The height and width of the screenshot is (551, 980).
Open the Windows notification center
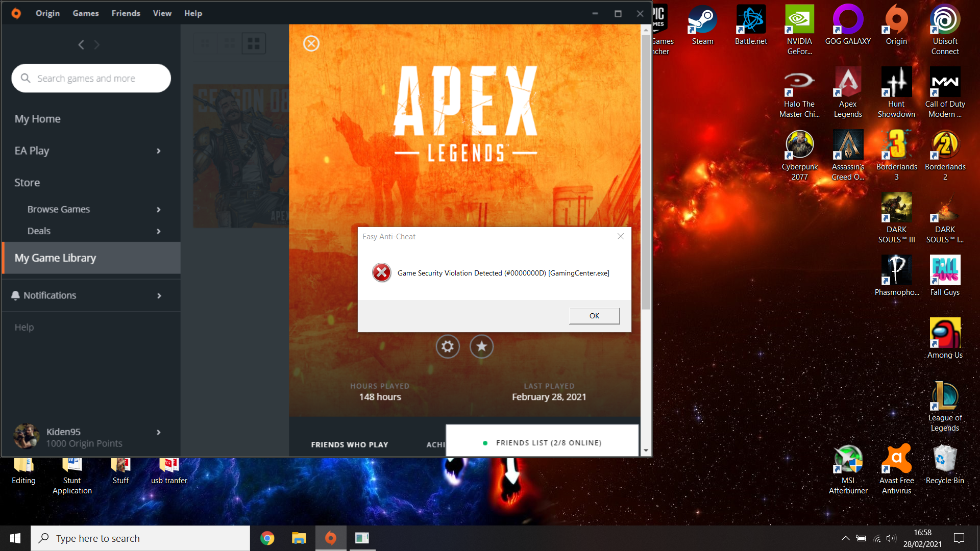pyautogui.click(x=959, y=538)
